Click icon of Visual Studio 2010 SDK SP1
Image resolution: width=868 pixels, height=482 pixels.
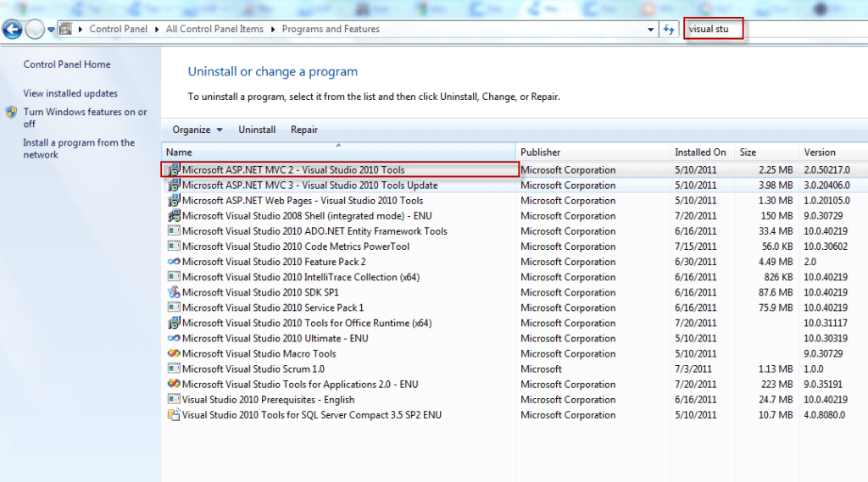click(174, 292)
